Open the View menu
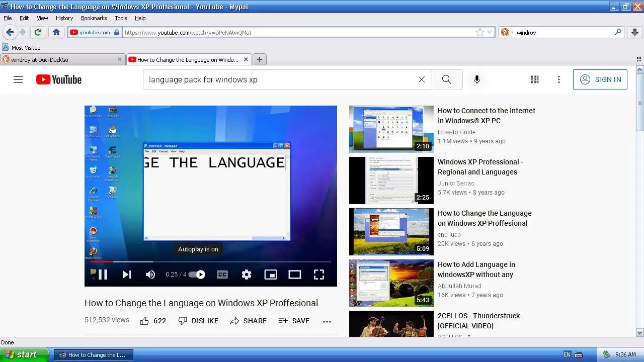 42,18
